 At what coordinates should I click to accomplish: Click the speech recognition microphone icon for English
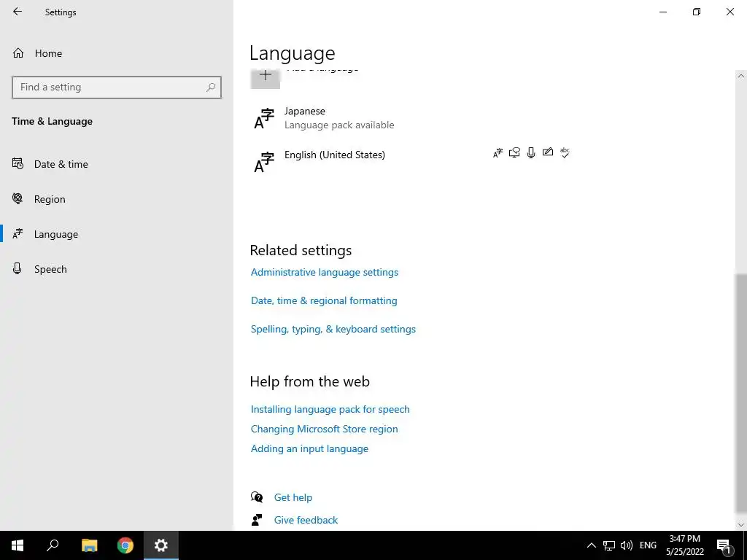click(x=531, y=152)
